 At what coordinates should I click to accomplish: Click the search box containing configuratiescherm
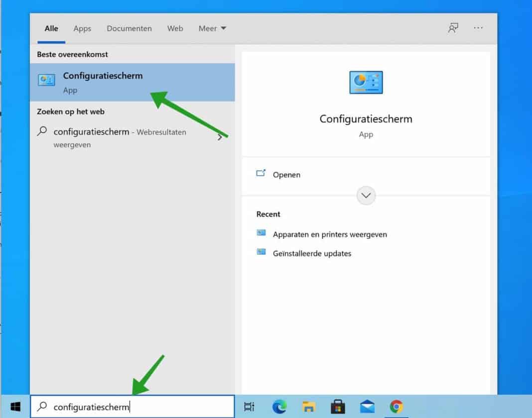[x=132, y=407]
